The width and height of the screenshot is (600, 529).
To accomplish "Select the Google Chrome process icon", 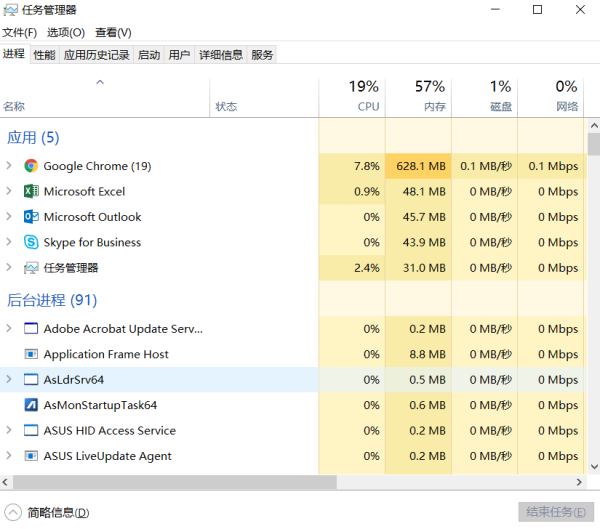I will [x=31, y=166].
